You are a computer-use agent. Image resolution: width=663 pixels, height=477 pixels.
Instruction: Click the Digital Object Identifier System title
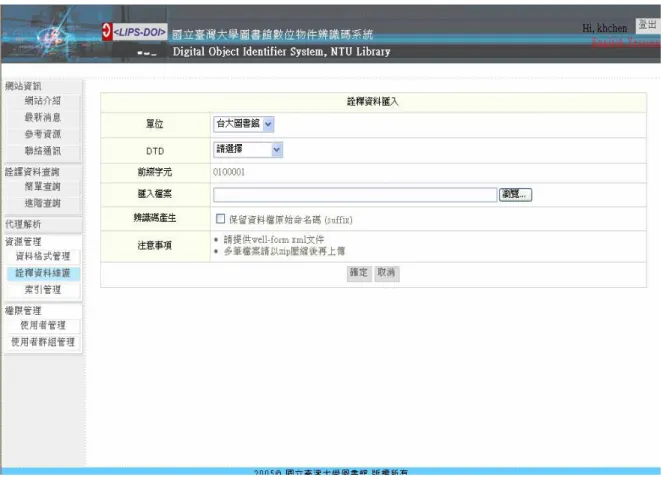281,52
